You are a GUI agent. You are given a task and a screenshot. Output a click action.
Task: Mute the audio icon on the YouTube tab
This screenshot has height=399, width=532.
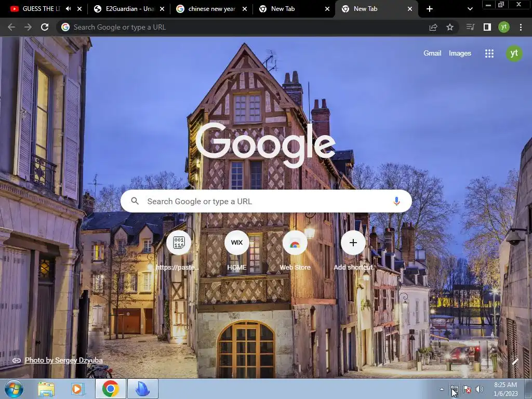coord(68,9)
